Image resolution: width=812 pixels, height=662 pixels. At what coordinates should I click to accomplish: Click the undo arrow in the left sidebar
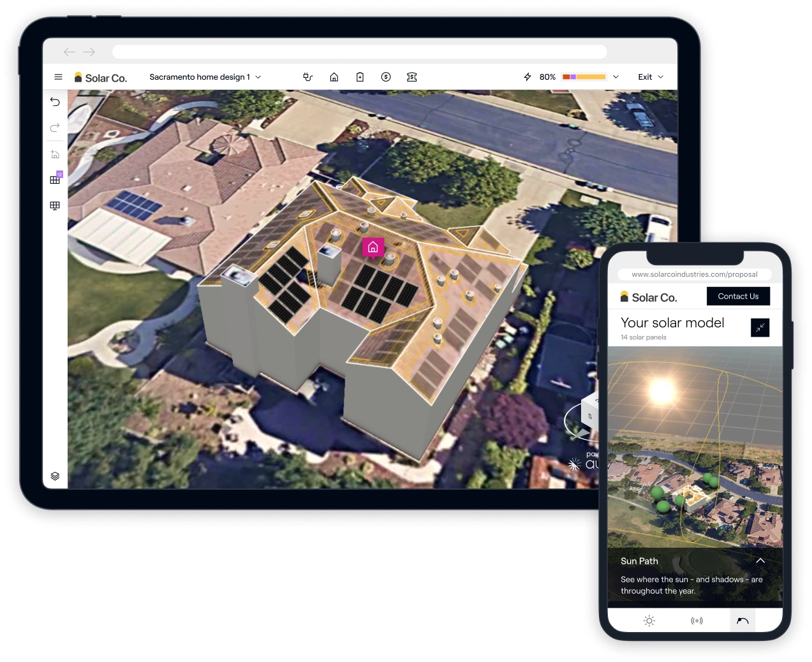pyautogui.click(x=55, y=101)
